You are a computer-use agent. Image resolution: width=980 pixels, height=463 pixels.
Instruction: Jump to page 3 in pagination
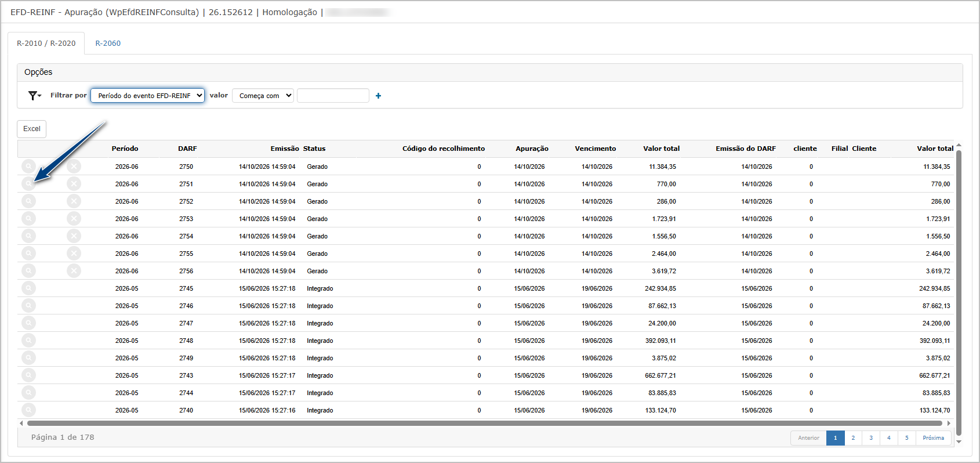click(871, 438)
